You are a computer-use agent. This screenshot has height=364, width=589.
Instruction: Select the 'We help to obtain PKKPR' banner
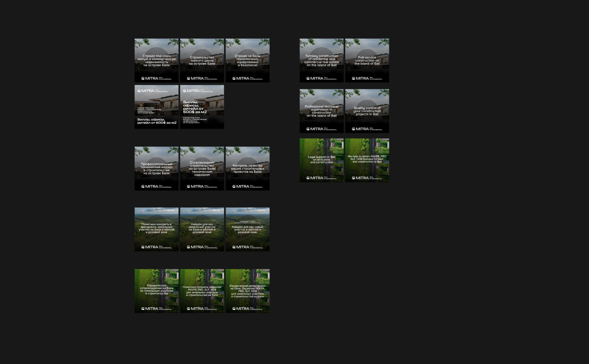(367, 160)
